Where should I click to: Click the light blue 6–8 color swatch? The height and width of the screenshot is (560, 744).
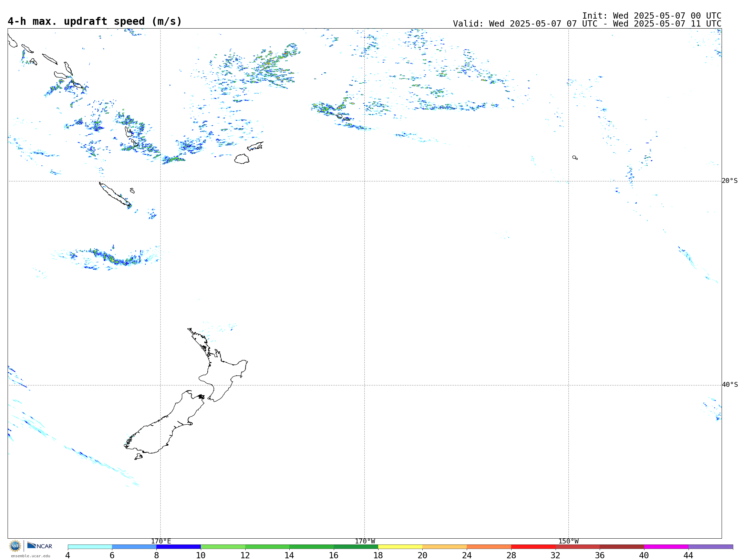(x=134, y=547)
